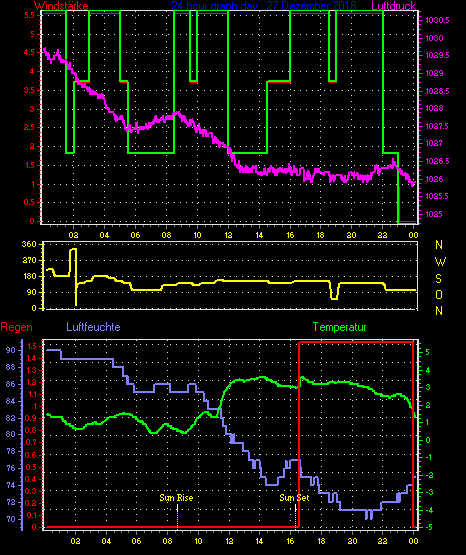Click the rain scale value "0.9"
This screenshot has width=466, height=555.
coord(32,418)
